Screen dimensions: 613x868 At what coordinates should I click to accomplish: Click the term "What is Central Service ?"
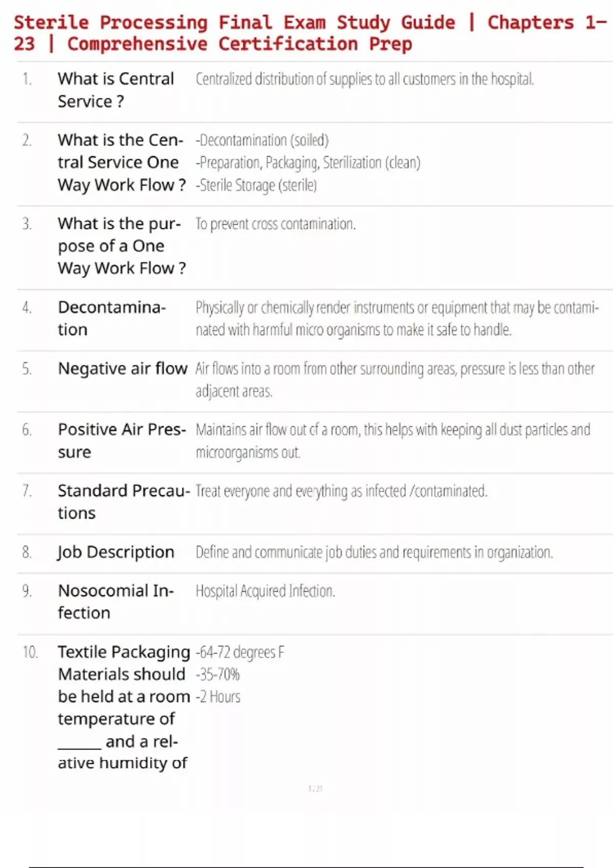(116, 90)
